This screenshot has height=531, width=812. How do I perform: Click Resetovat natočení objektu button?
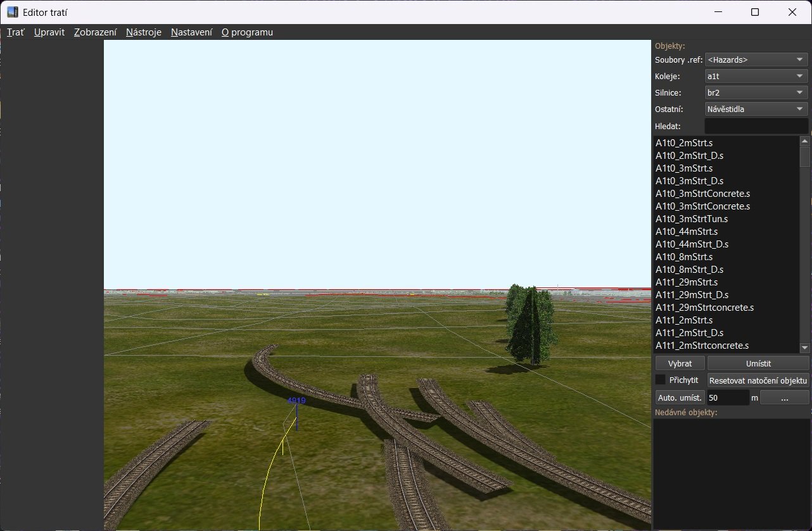tap(758, 380)
